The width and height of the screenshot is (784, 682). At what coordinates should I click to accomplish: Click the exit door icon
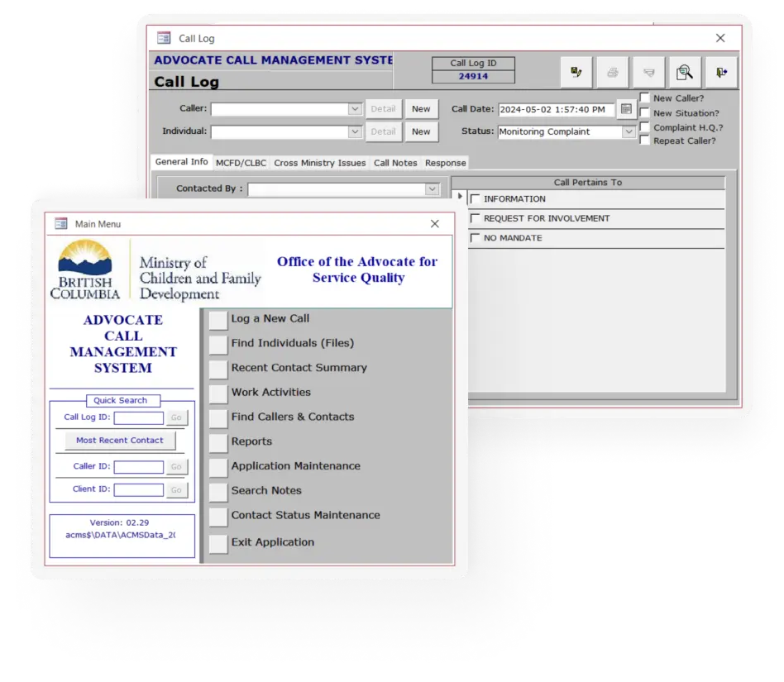(721, 73)
